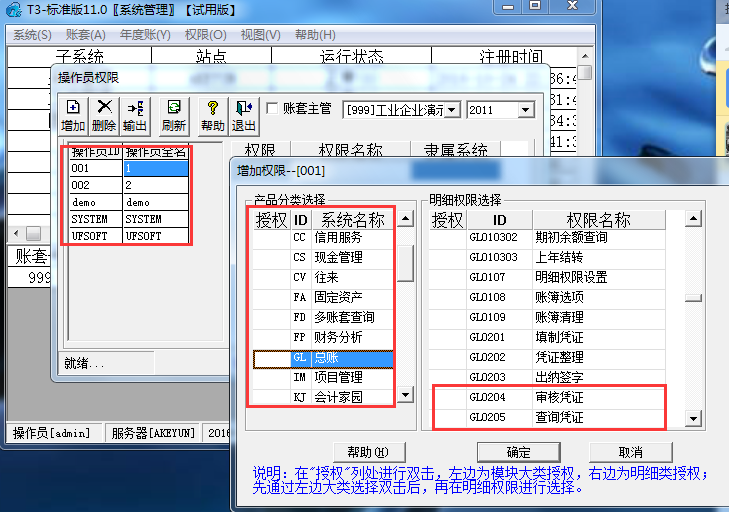Click the down arrow of the product list scrollbar
This screenshot has width=729, height=512.
pos(405,396)
